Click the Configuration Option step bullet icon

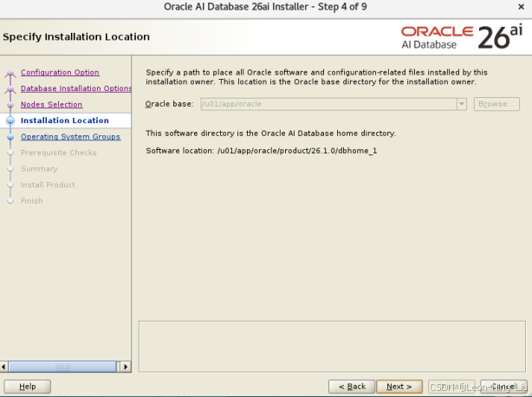pyautogui.click(x=10, y=73)
